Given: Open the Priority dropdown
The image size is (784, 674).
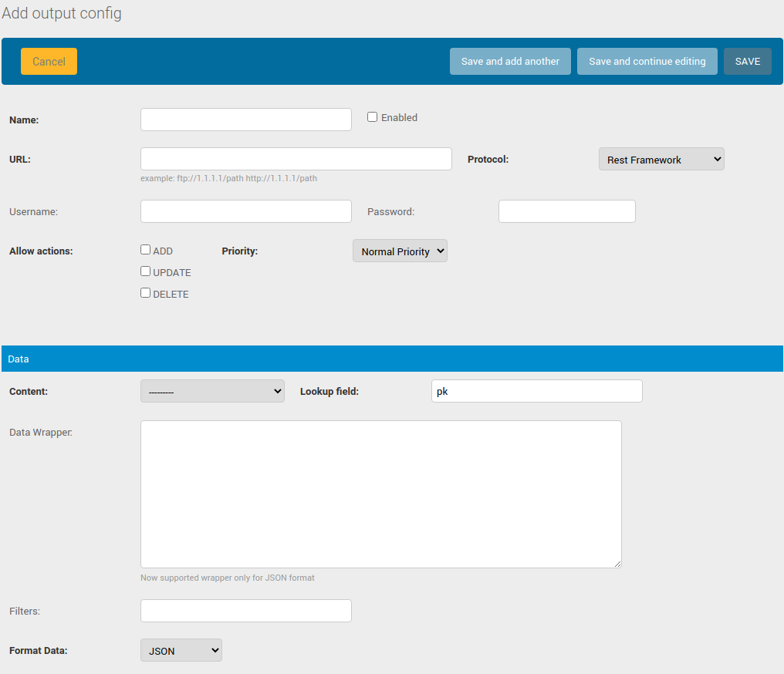Looking at the screenshot, I should 400,250.
